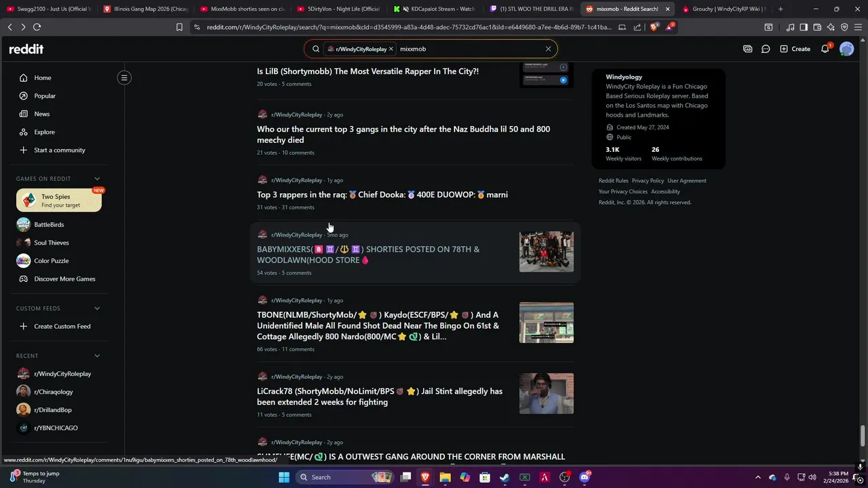Click Start a community
Viewport: 868px width, 488px height.
point(59,150)
